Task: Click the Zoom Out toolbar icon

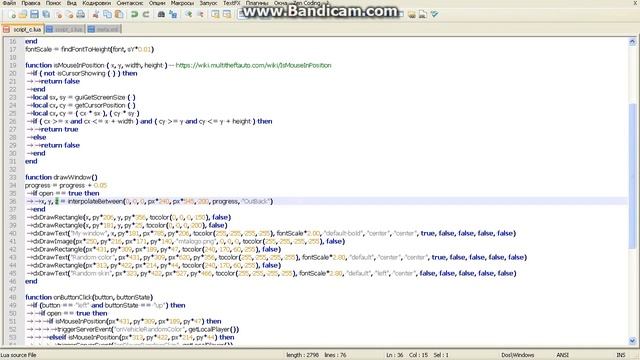Action: [x=200, y=15]
